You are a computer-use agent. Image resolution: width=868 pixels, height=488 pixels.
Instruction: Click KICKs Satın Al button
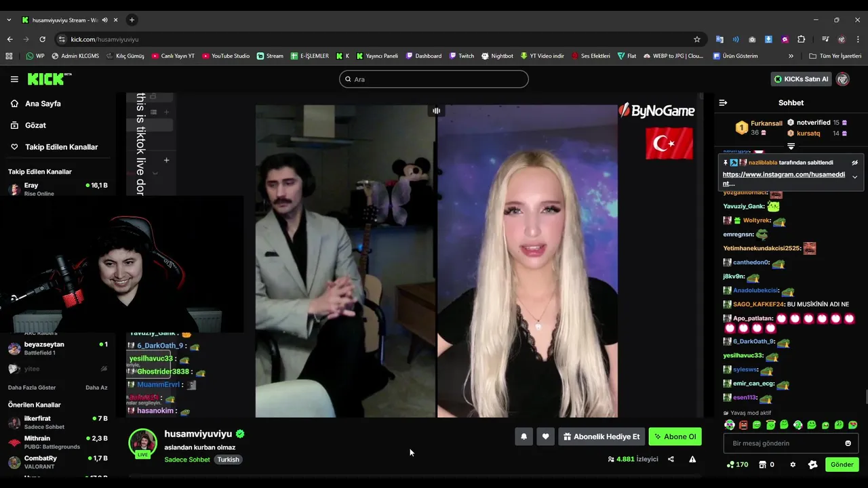coord(801,79)
